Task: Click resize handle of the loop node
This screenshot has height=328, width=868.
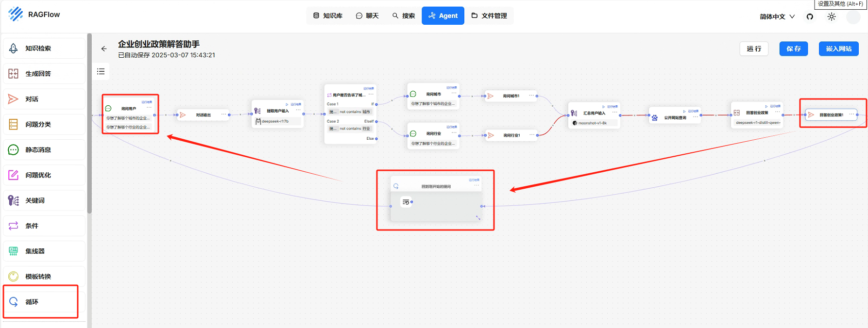Action: point(478,218)
